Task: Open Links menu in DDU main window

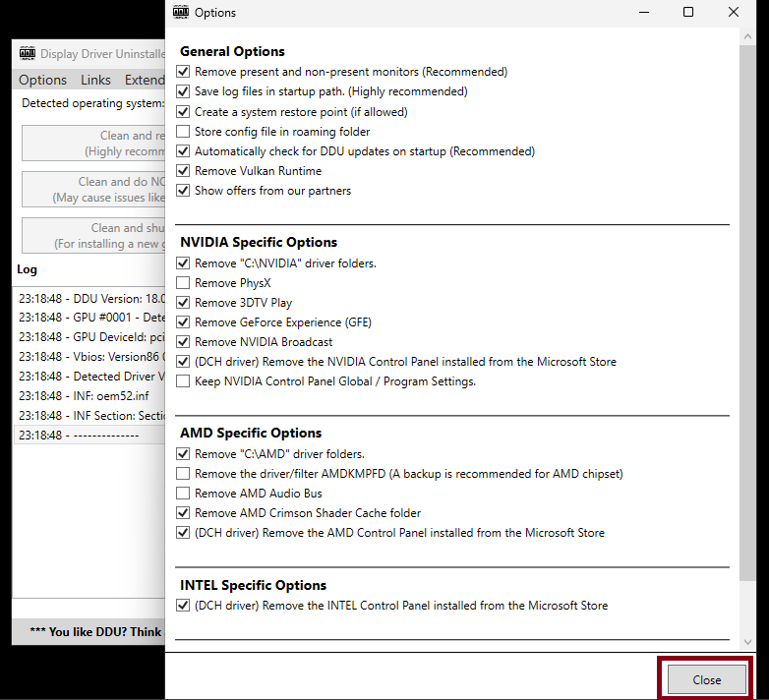Action: (95, 80)
